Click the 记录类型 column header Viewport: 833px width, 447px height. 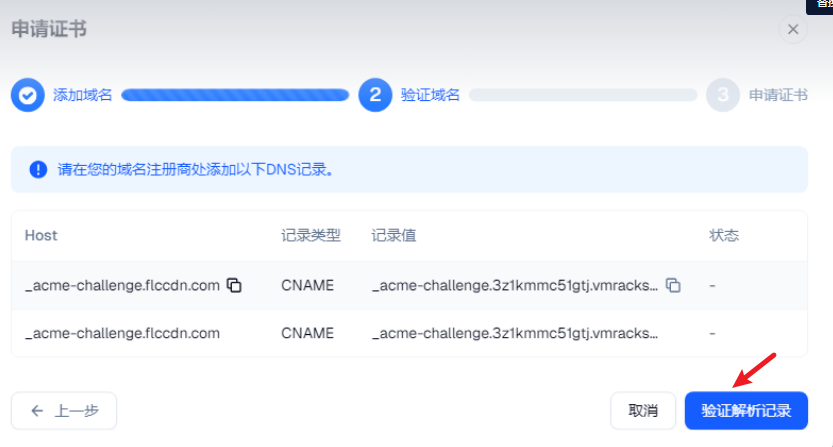pyautogui.click(x=311, y=235)
